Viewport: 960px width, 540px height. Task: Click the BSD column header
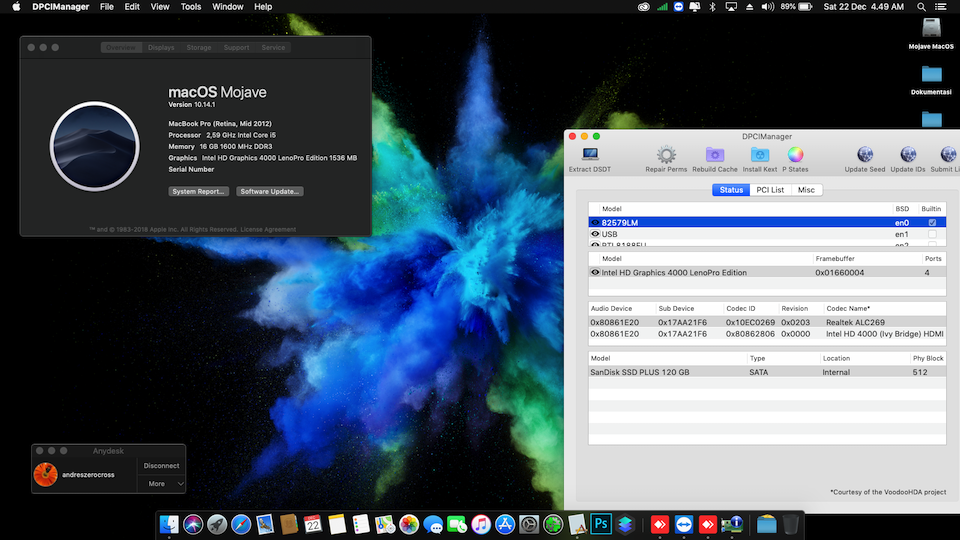tap(902, 209)
